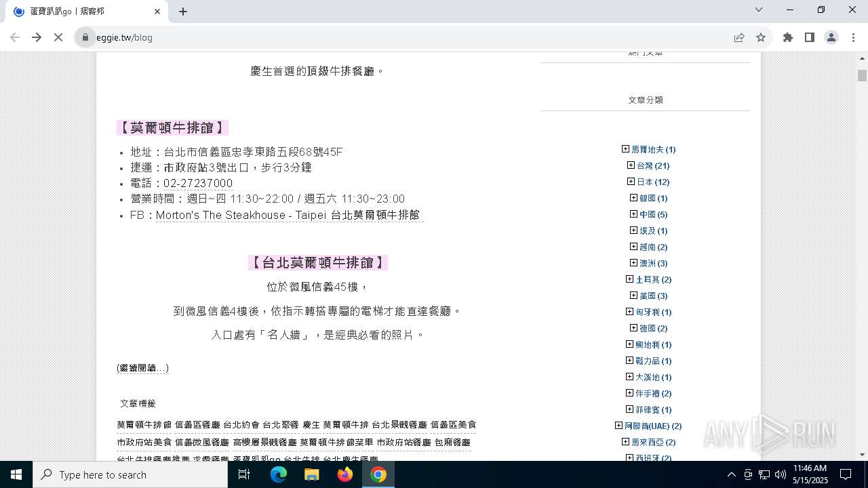Expand the 韓國 (1) category
The image size is (868, 488).
(x=633, y=198)
